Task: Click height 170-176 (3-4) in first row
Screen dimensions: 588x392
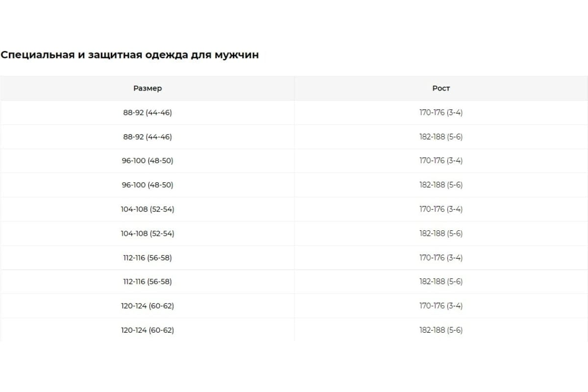Action: pyautogui.click(x=441, y=112)
